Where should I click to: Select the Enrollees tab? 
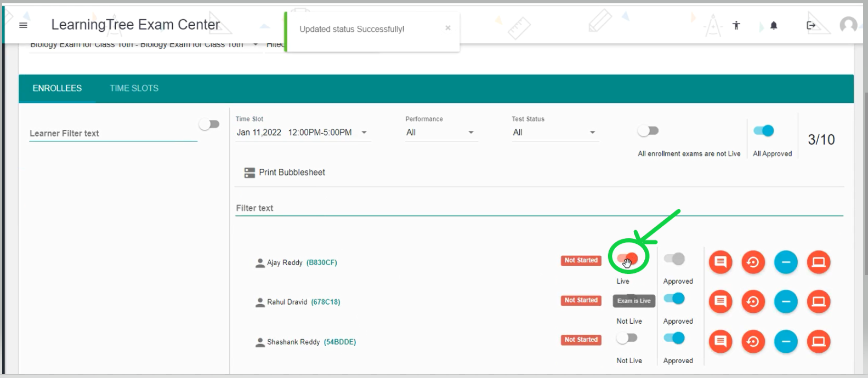click(x=57, y=88)
